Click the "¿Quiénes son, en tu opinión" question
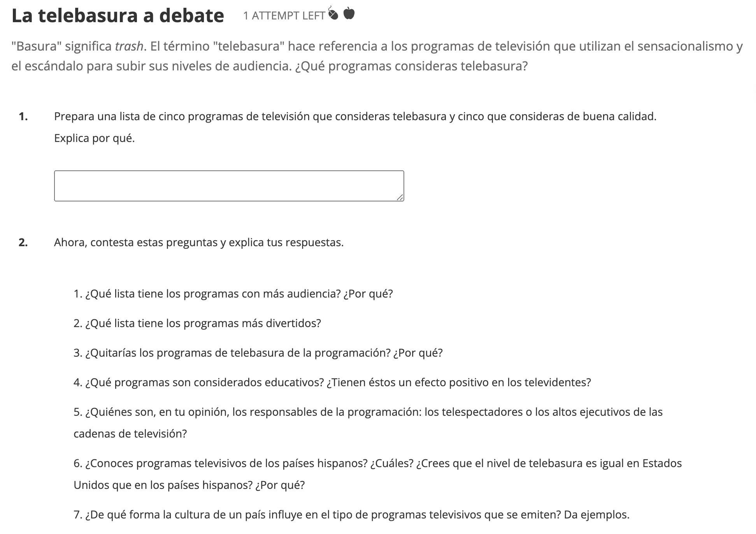Viewport: 756px width, 534px height. click(x=368, y=412)
